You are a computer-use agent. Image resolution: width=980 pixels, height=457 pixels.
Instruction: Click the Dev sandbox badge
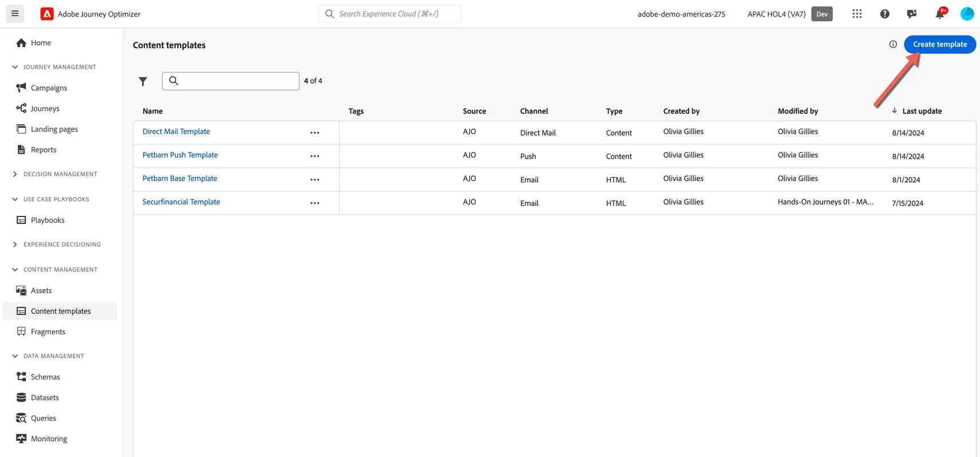coord(821,14)
